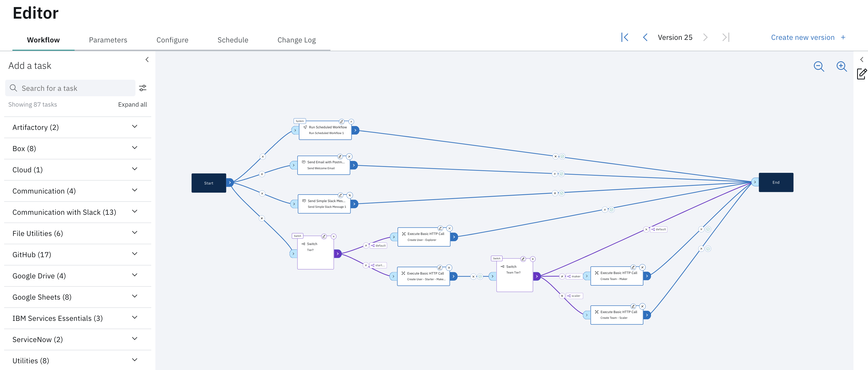
Task: Click the scaler switch condition label
Action: click(574, 296)
